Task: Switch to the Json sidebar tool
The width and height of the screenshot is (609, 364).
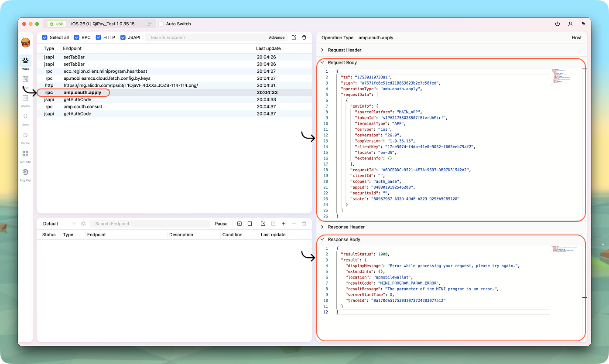Action: (25, 116)
